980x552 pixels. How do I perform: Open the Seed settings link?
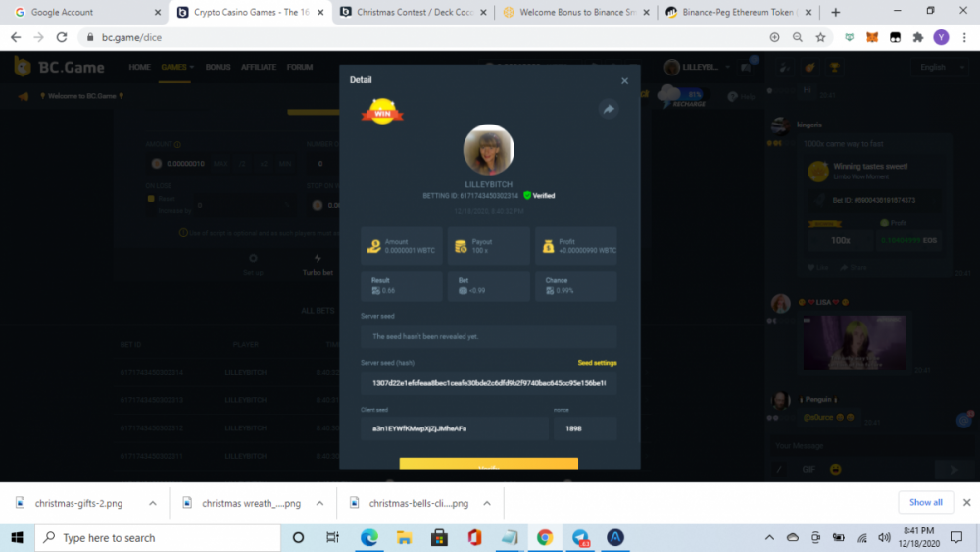(597, 363)
